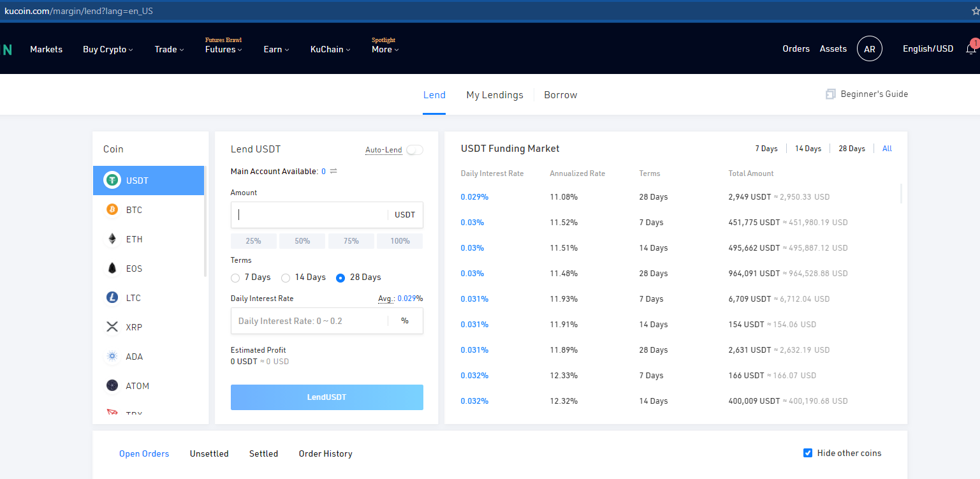Select the EOS coin icon

(112, 269)
